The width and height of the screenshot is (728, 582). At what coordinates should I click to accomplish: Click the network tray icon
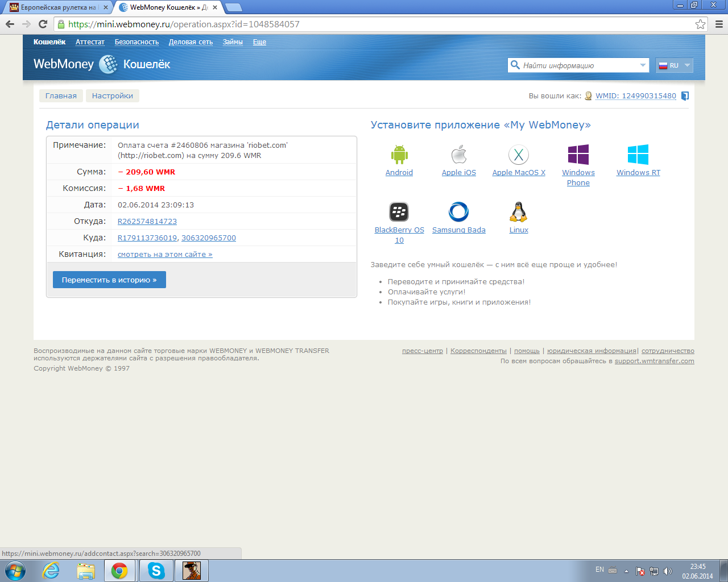click(x=654, y=571)
